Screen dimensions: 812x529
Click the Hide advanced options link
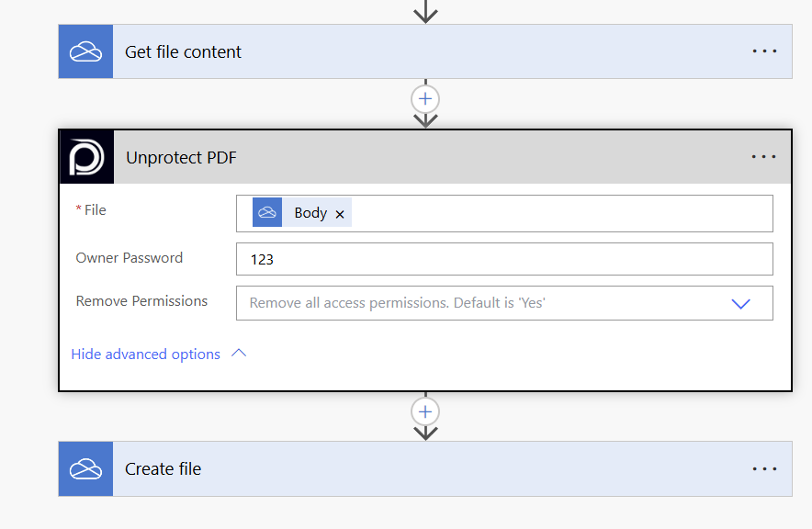tap(145, 355)
